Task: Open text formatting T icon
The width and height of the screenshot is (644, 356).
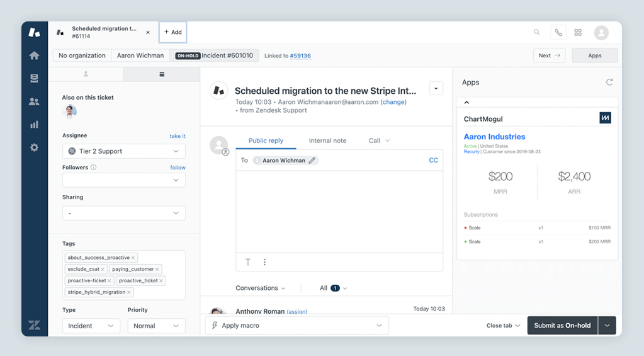Action: click(248, 262)
